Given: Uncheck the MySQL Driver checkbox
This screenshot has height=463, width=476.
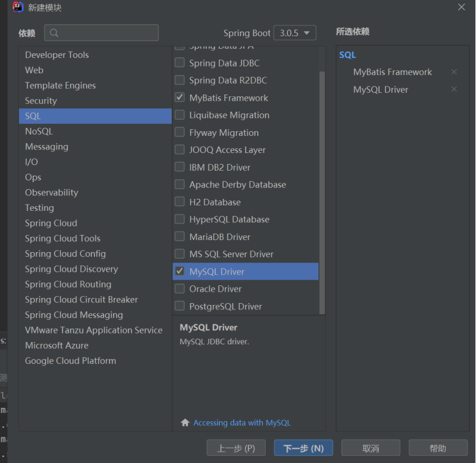Looking at the screenshot, I should point(180,271).
